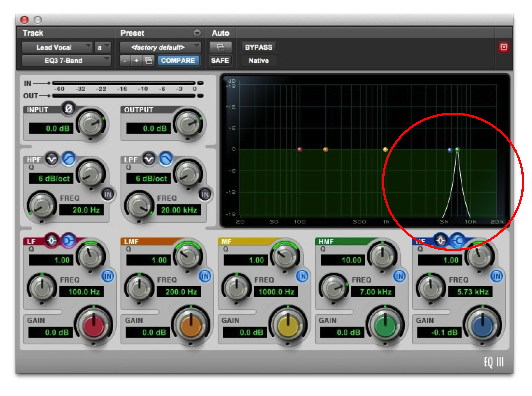Click the LF red GAIN knob
This screenshot has width=532, height=396.
coord(94,325)
